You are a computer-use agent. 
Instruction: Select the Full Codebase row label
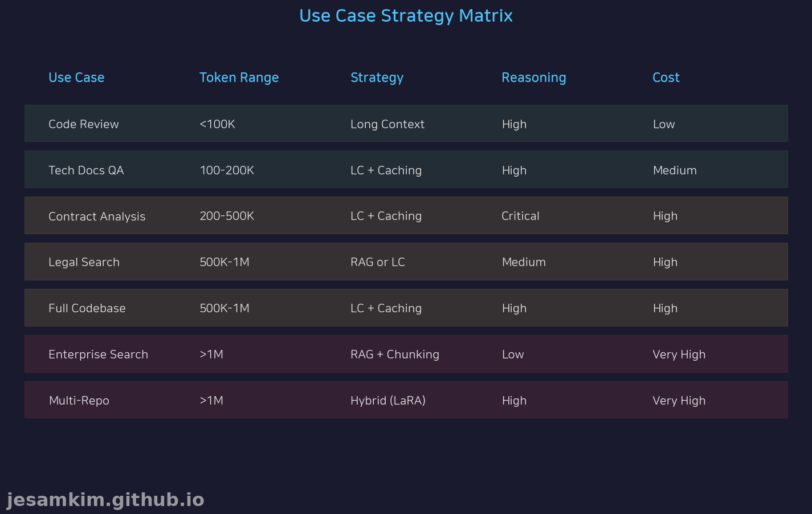(87, 308)
